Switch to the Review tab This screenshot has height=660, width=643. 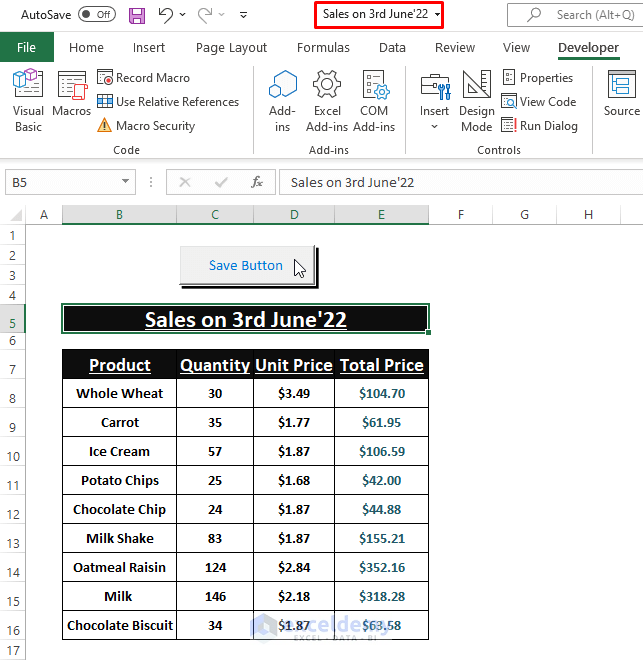[455, 48]
